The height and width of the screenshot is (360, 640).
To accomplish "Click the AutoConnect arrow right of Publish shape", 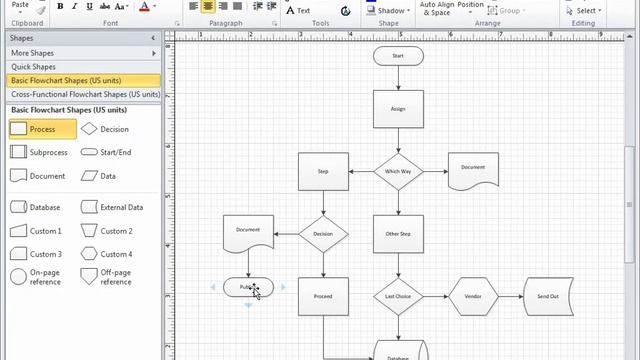I will click(x=283, y=287).
